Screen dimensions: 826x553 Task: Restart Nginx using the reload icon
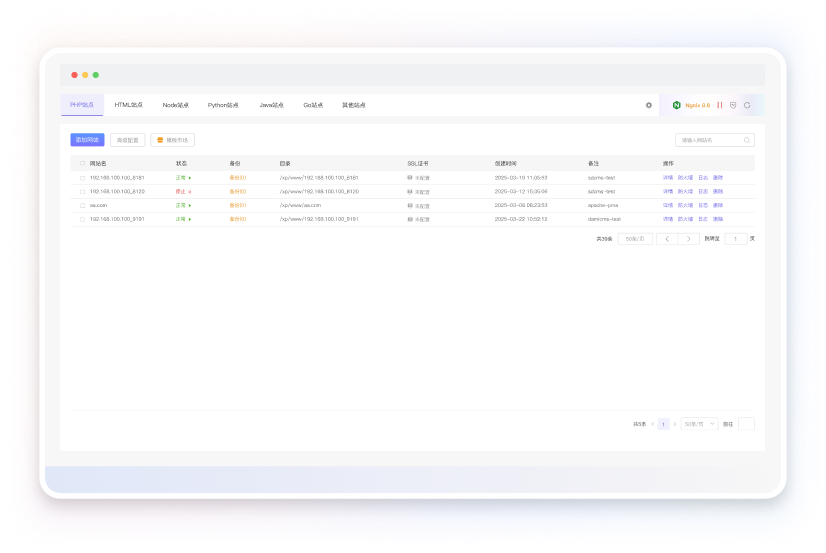pyautogui.click(x=747, y=105)
